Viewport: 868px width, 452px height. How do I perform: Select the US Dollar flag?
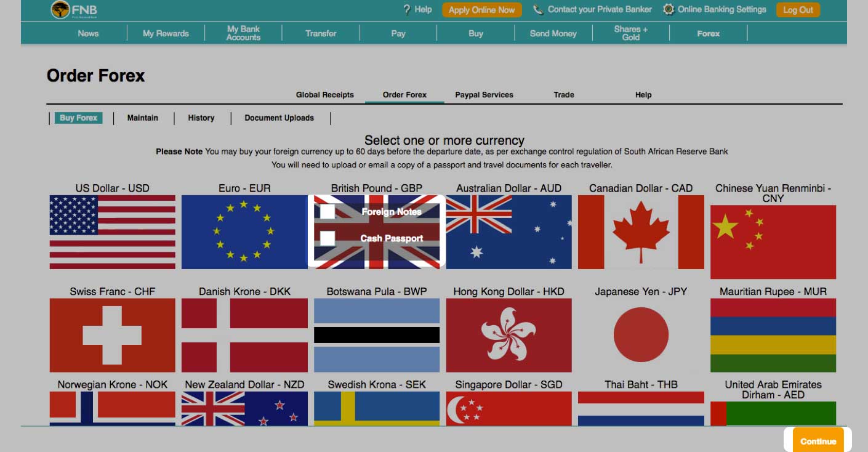click(x=113, y=232)
